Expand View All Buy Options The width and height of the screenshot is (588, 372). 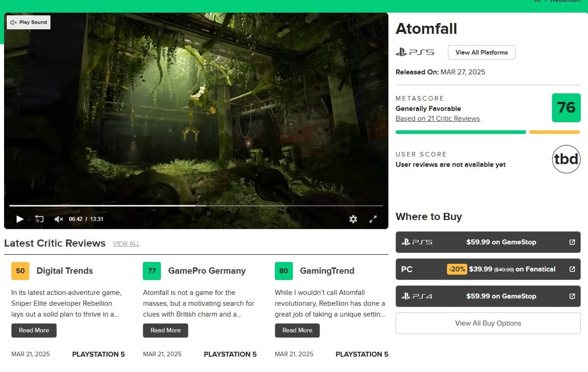point(488,323)
